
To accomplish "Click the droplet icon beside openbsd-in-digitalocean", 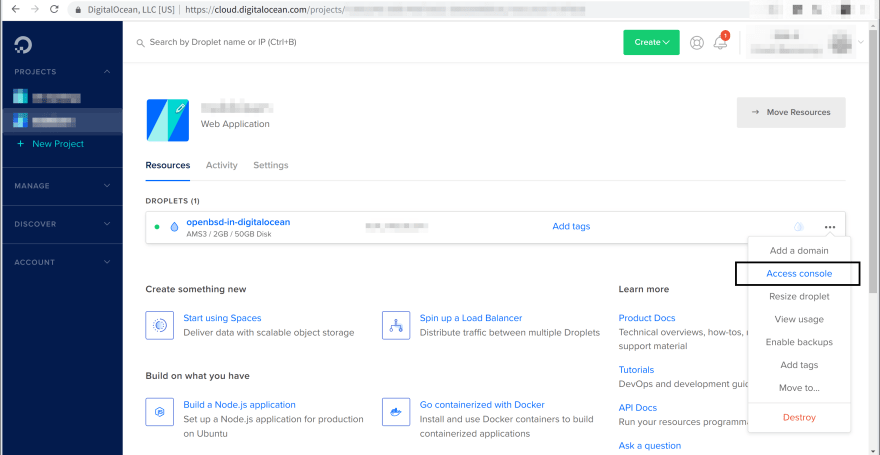I will 175,227.
